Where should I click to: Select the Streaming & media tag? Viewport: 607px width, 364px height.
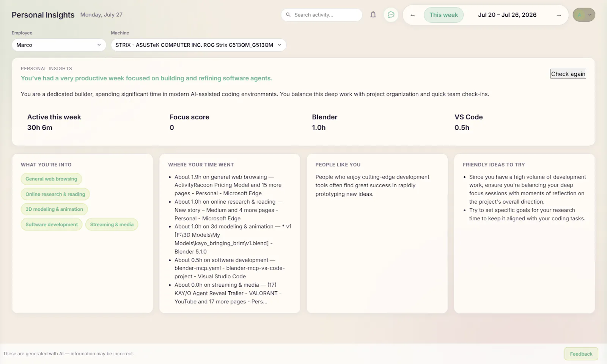coord(112,224)
